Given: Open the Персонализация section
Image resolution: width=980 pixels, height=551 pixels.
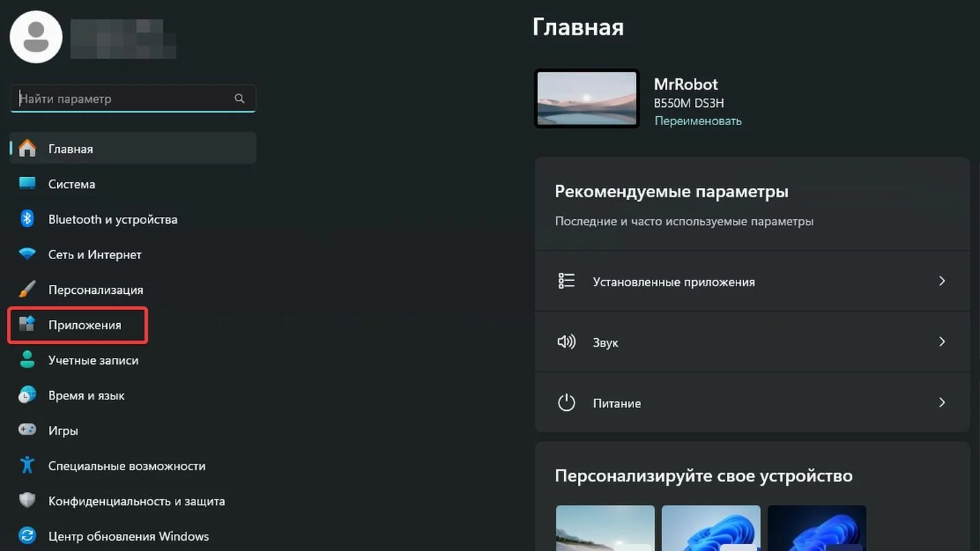Looking at the screenshot, I should click(133, 290).
